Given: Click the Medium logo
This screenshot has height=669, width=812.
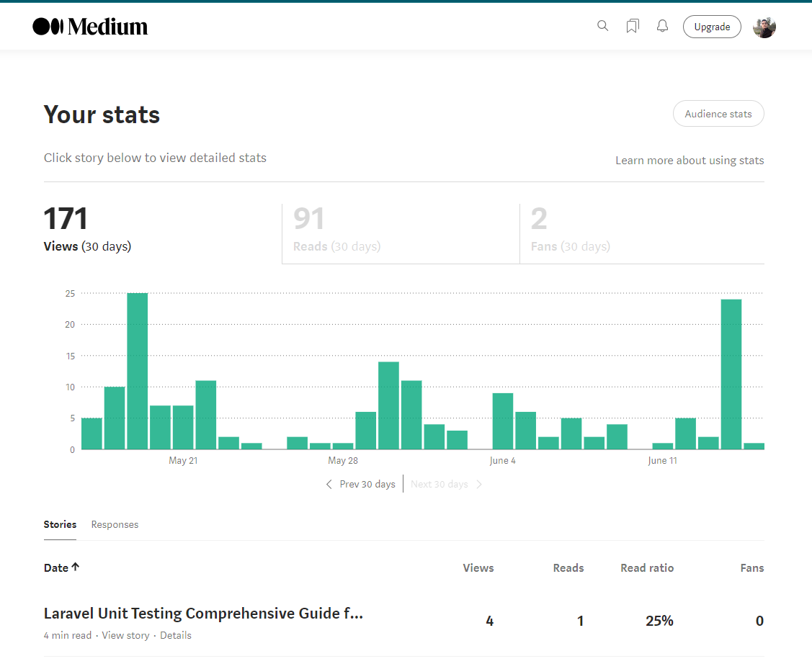Looking at the screenshot, I should click(x=89, y=26).
